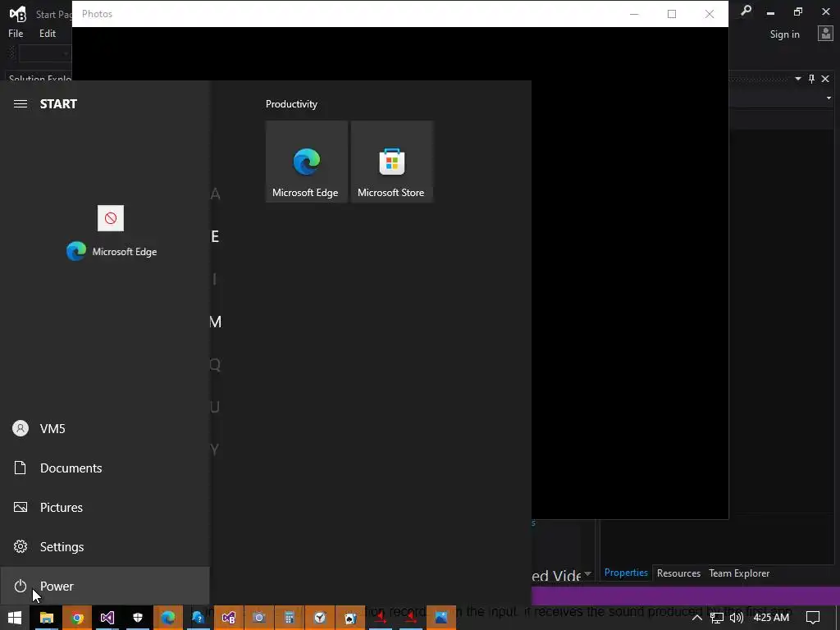Open the Calculator app on the taskbar

[x=290, y=618]
